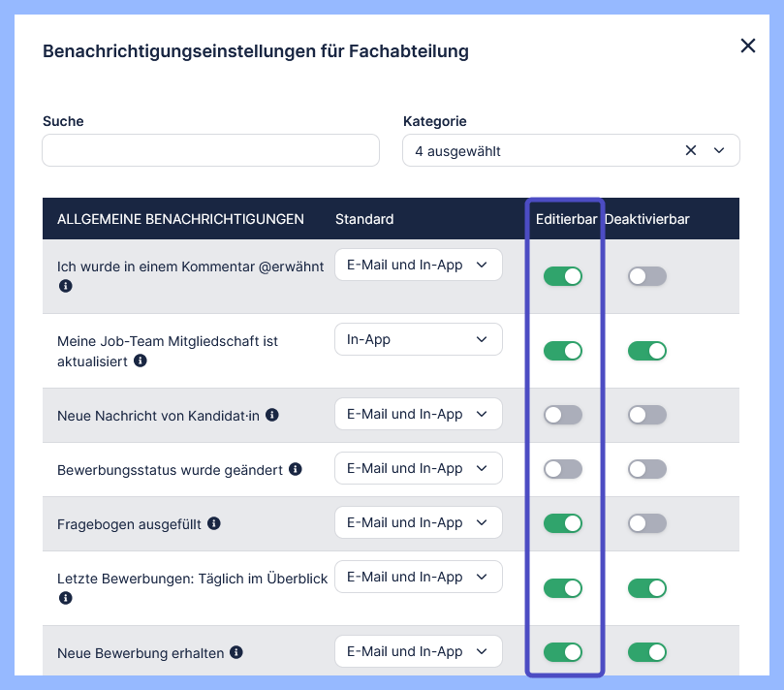Expand the Kategorie dropdown
This screenshot has width=784, height=690.
coord(719,150)
